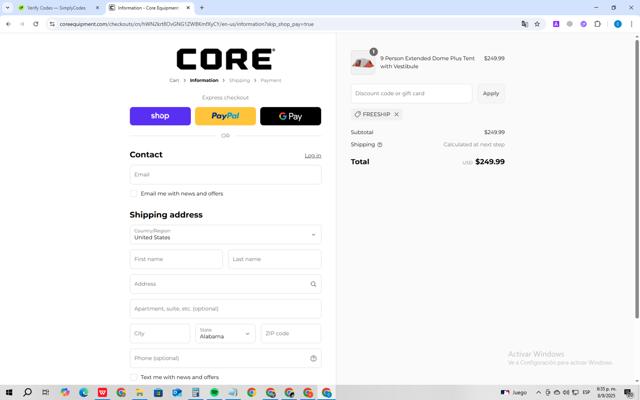The width and height of the screenshot is (640, 400).
Task: Click the Discount code or gift card field
Action: click(411, 93)
